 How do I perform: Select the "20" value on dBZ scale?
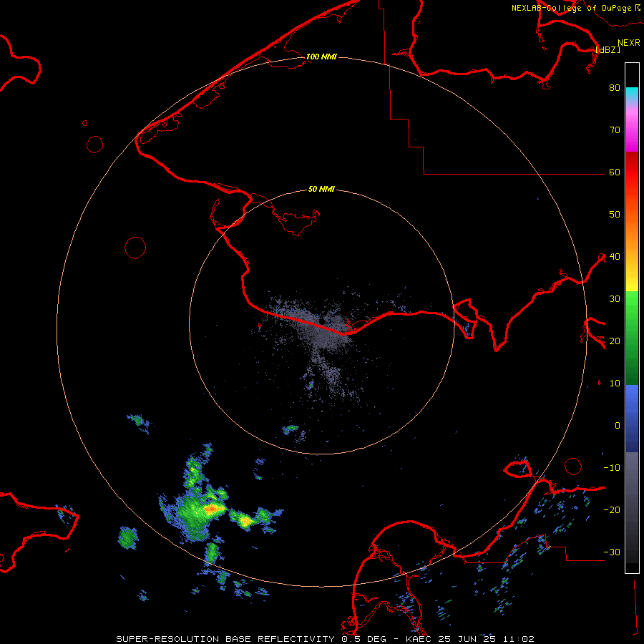click(x=615, y=341)
